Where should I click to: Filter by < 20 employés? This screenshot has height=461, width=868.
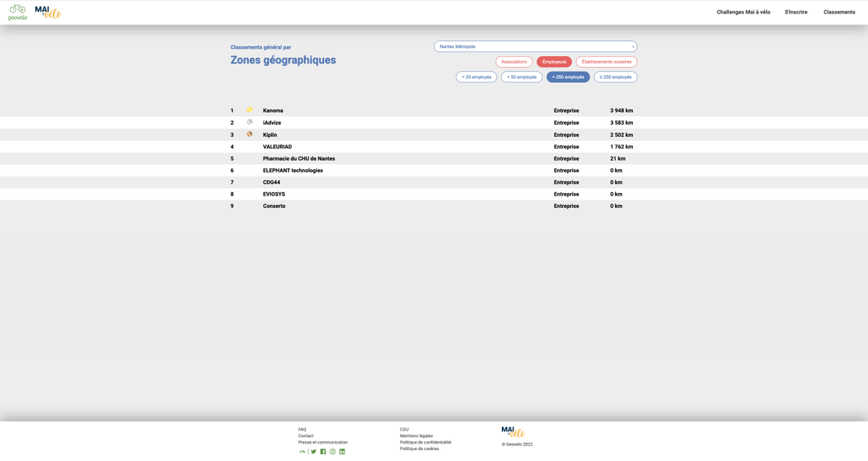coord(477,77)
